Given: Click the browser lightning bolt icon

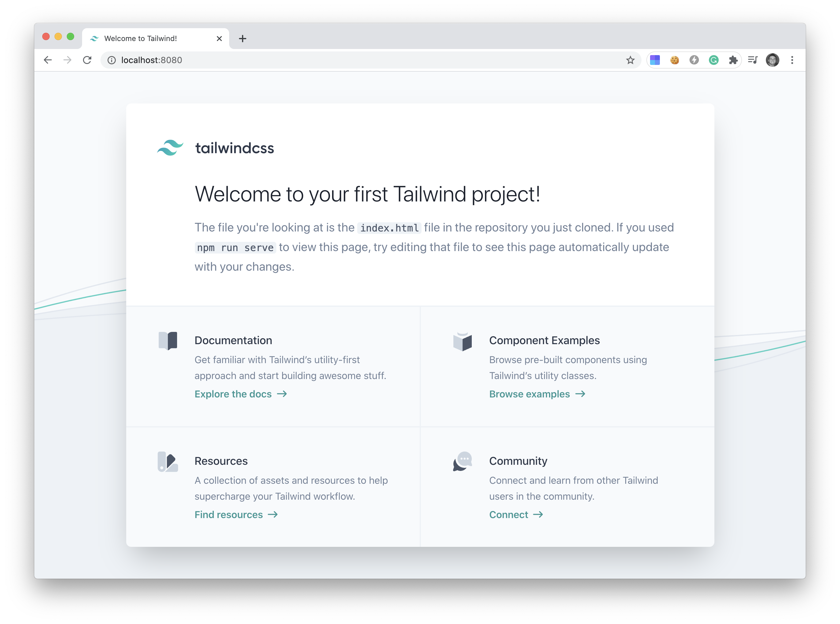Looking at the screenshot, I should (x=693, y=59).
